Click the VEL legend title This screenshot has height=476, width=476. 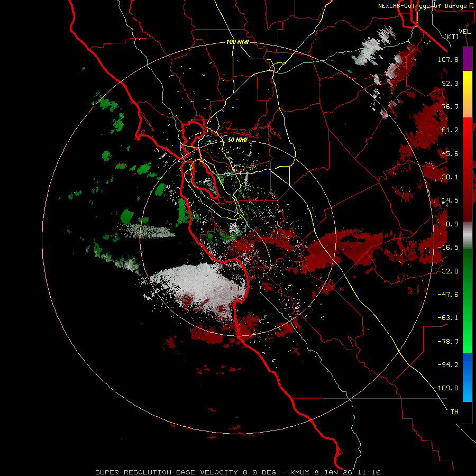[x=464, y=32]
